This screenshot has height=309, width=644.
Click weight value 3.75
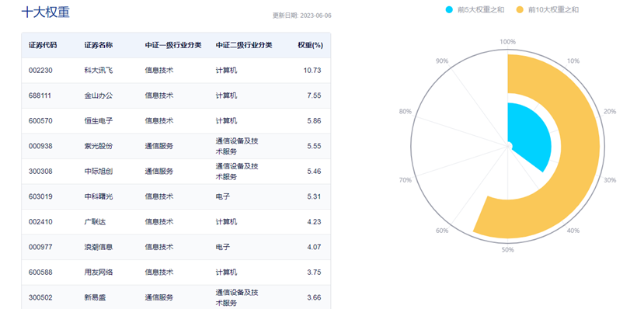[x=314, y=273]
